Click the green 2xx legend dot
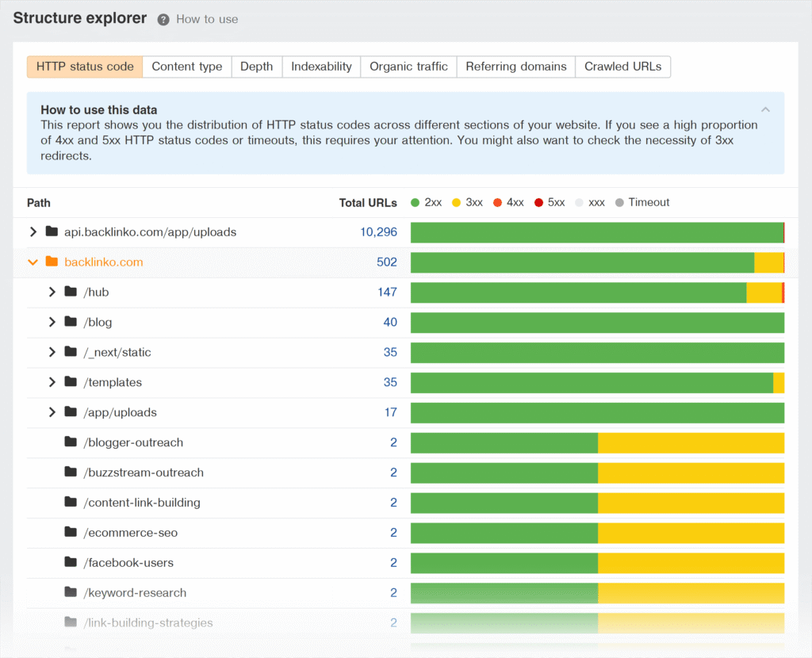The image size is (812, 658). [416, 202]
